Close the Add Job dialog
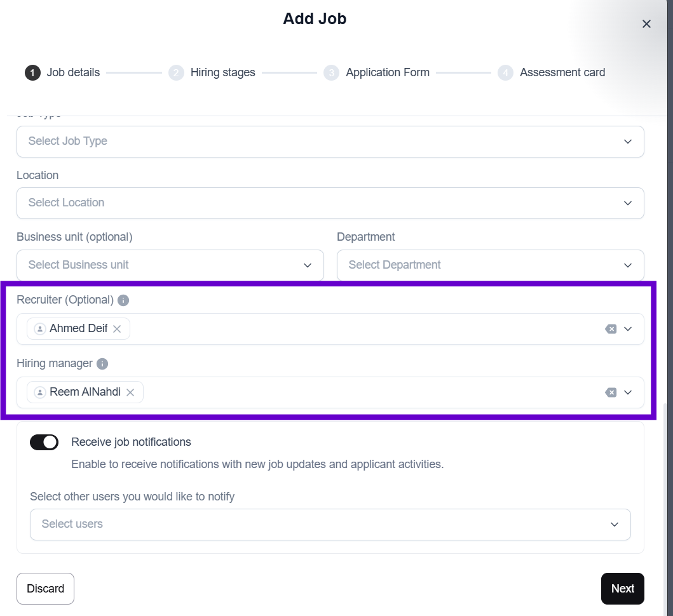The width and height of the screenshot is (673, 616). (646, 24)
